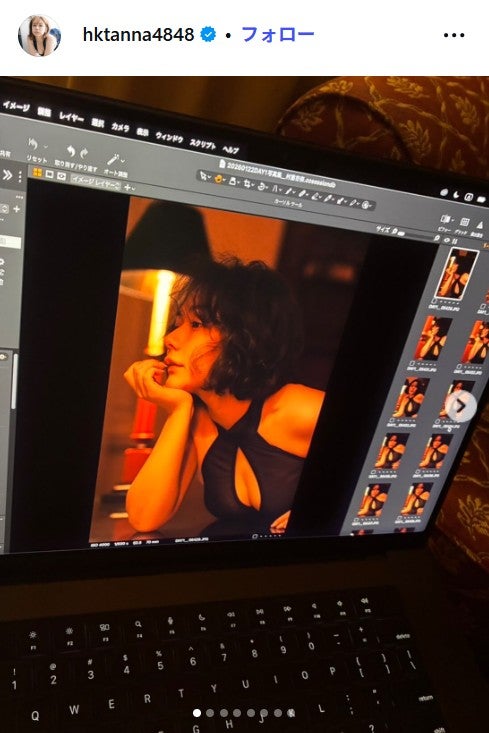The width and height of the screenshot is (489, 733).
Task: Open the イメージ レイヤー layer dropdown
Action: [x=96, y=183]
